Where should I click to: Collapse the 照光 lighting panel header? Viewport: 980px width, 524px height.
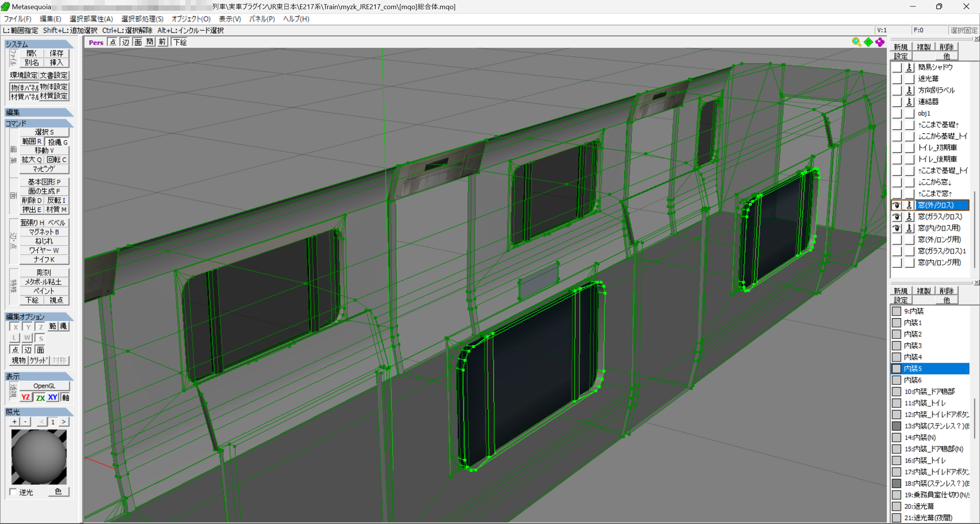click(39, 412)
